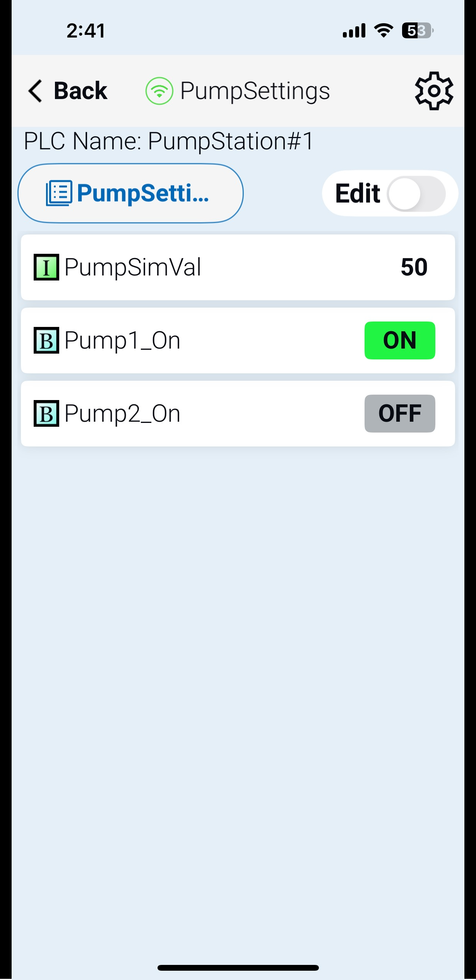This screenshot has height=980, width=476.
Task: Tap the home indicator bar
Action: (x=238, y=968)
